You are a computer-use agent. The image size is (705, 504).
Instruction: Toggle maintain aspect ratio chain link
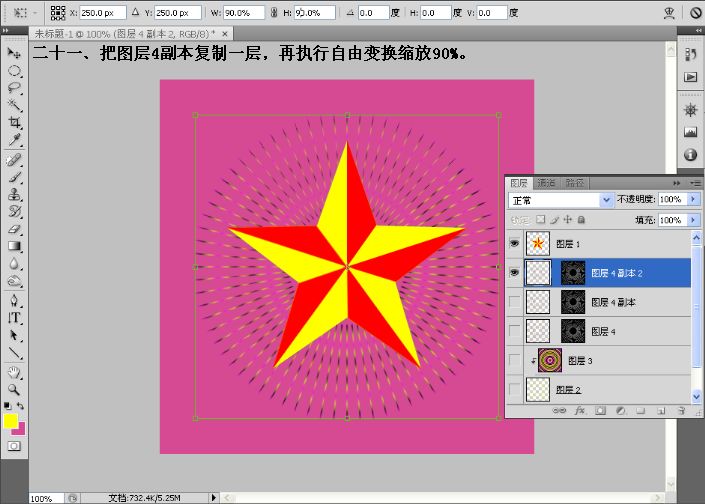[274, 13]
